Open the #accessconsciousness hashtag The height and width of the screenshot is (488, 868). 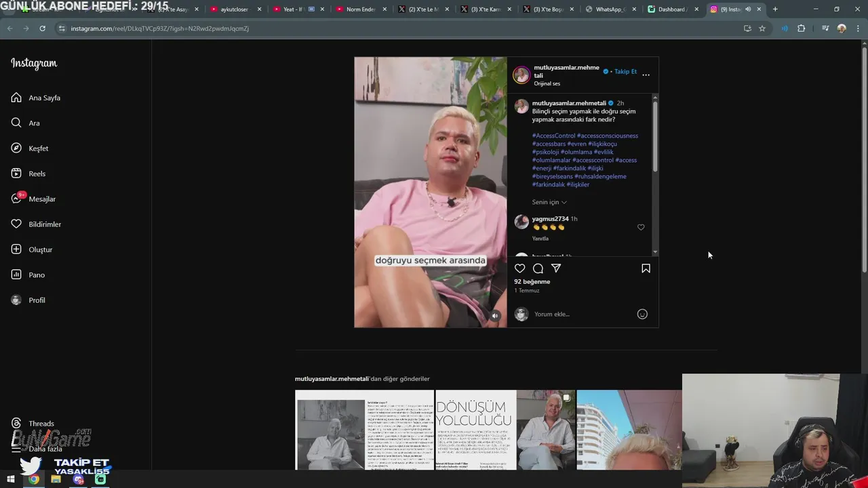pos(608,136)
